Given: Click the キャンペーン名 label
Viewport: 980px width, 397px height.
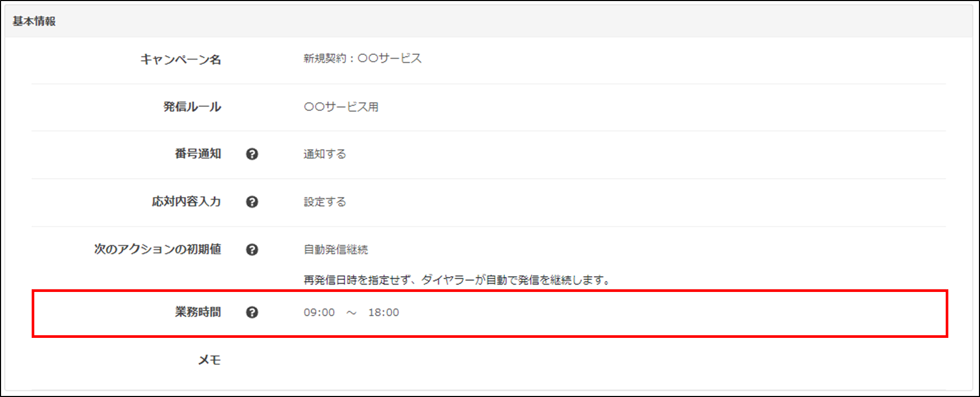Looking at the screenshot, I should [x=180, y=59].
